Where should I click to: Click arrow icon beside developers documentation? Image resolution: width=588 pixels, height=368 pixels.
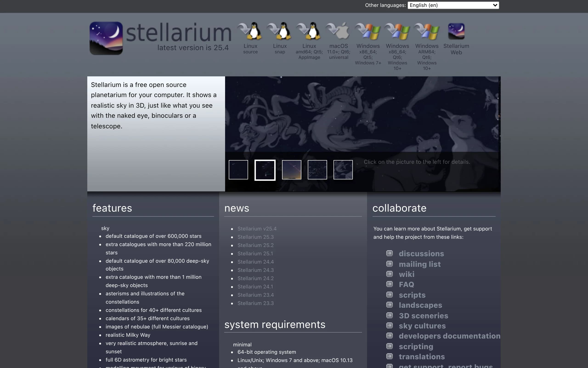tap(390, 336)
